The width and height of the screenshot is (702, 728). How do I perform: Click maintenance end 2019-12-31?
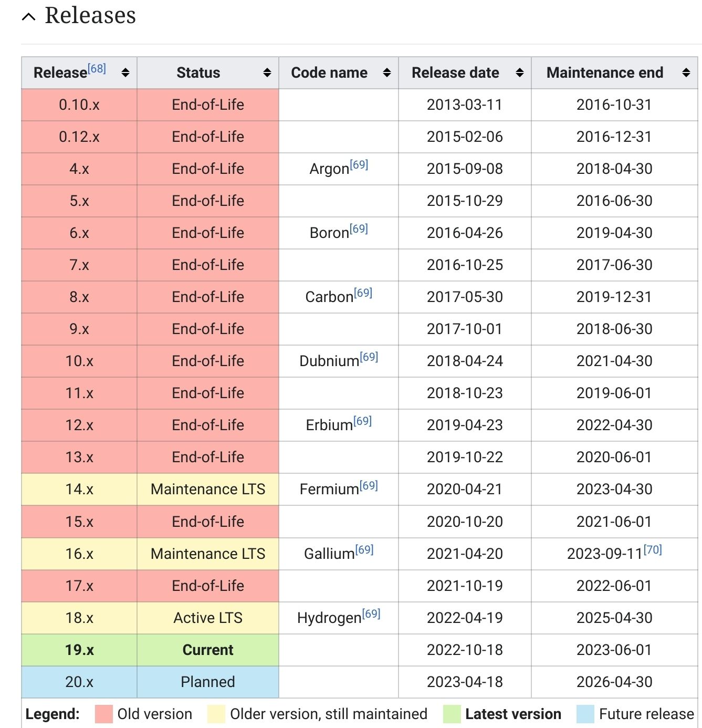[x=614, y=297]
